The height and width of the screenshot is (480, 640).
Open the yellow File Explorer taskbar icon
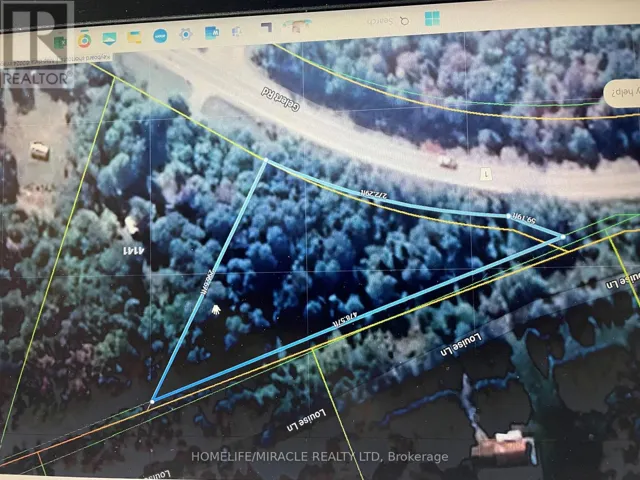tap(134, 37)
